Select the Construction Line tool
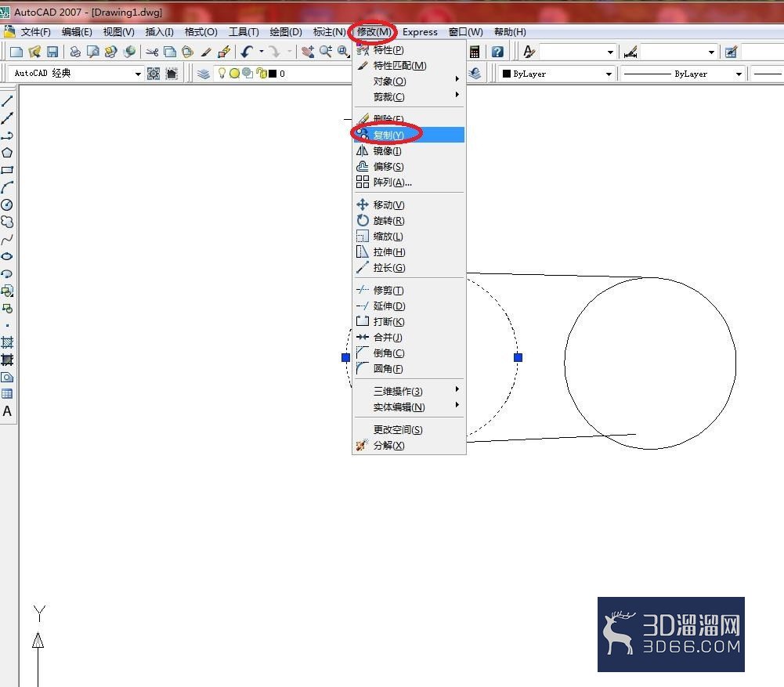 [x=7, y=118]
